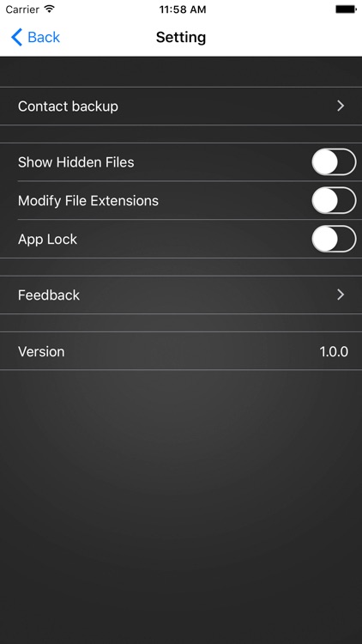
Task: Tap the blue back arrow icon
Action: 16,38
